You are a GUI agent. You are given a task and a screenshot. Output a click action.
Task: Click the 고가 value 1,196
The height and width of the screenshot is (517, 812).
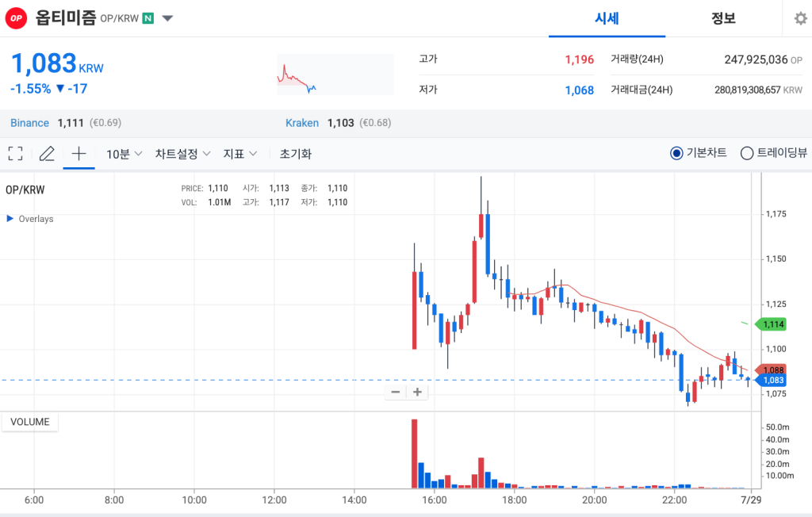pos(580,59)
